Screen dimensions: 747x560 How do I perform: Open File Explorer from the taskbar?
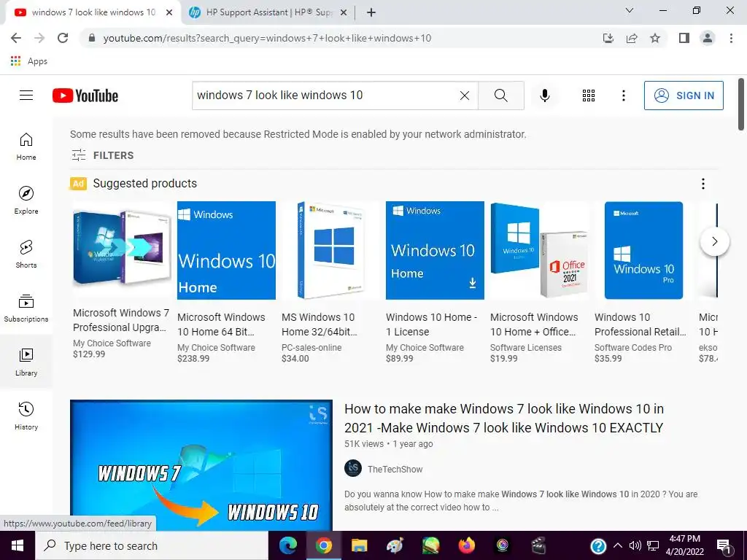coord(359,545)
